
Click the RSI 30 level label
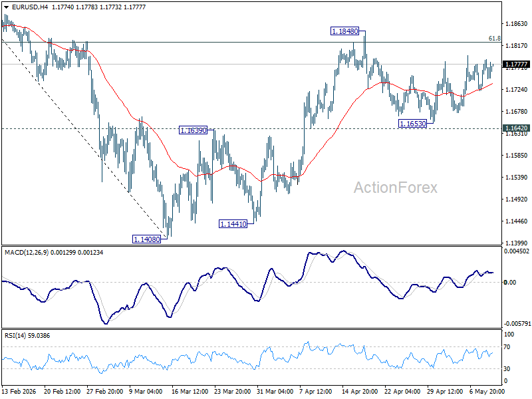(x=507, y=368)
